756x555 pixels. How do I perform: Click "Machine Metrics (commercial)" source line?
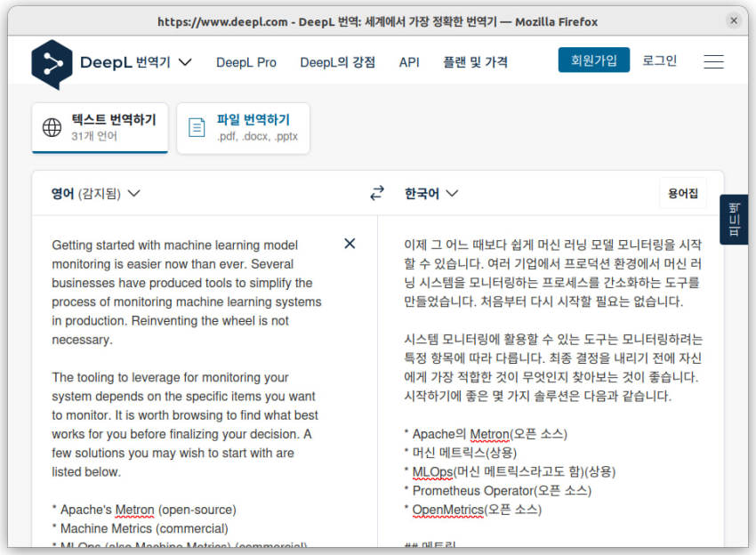140,528
